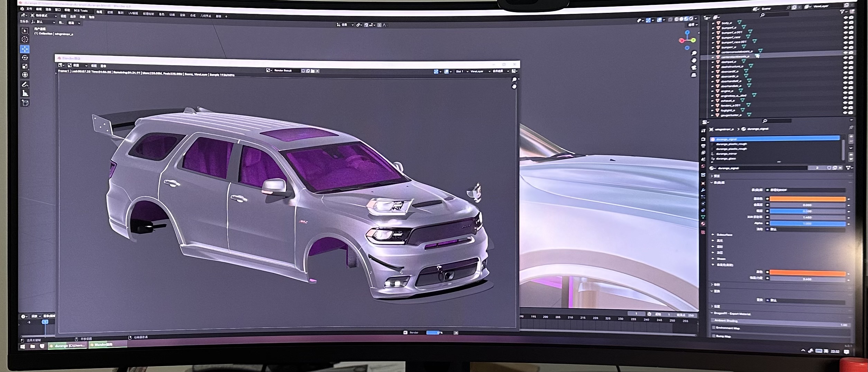Open the Tool properties tab

point(703,131)
